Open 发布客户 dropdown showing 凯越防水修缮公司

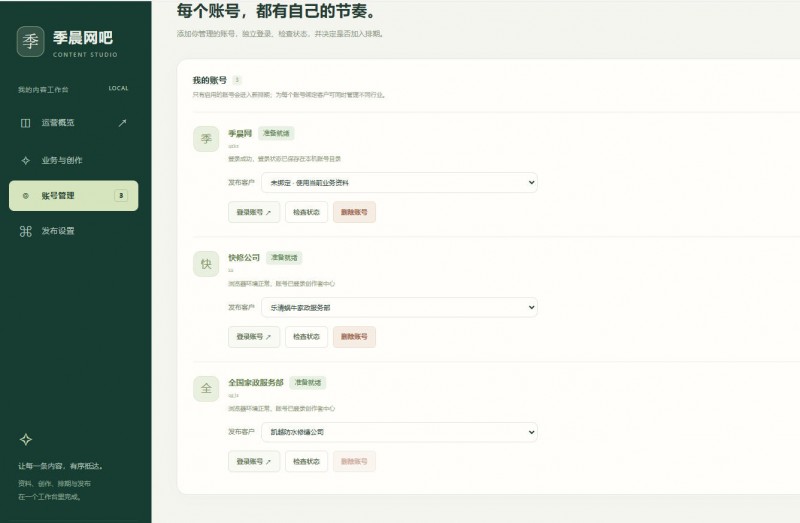pyautogui.click(x=399, y=432)
